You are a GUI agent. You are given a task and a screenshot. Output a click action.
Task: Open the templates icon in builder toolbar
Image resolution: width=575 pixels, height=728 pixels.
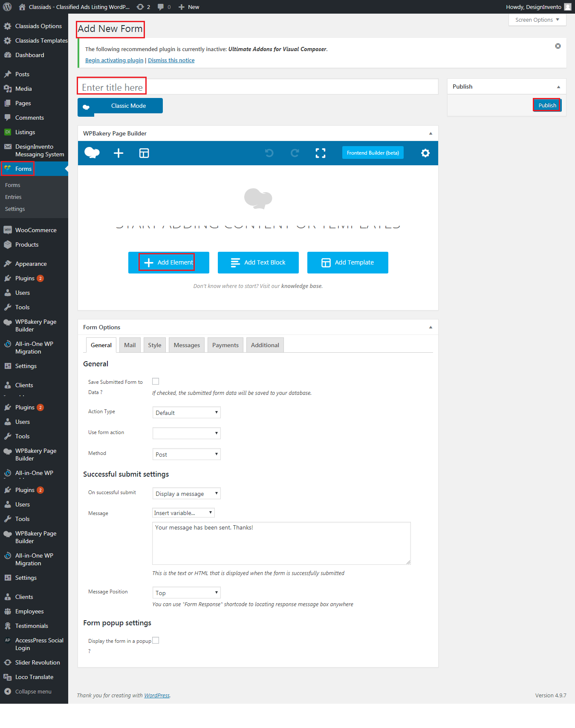144,153
